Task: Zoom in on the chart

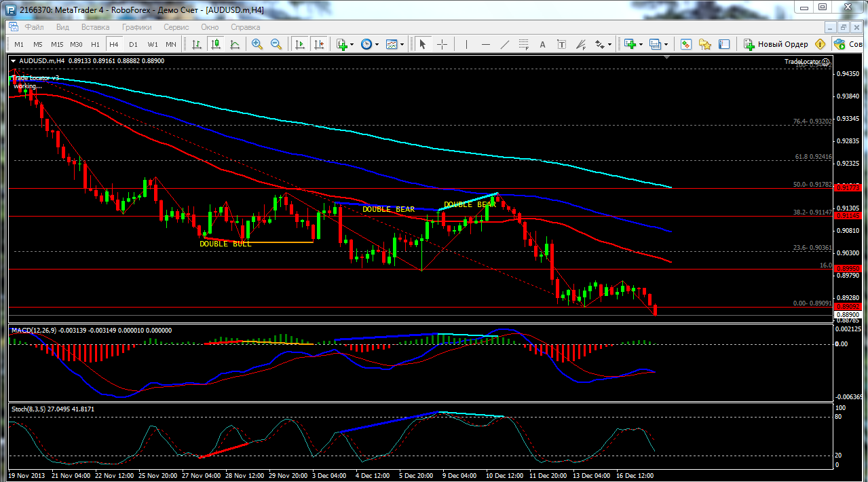Action: click(257, 44)
